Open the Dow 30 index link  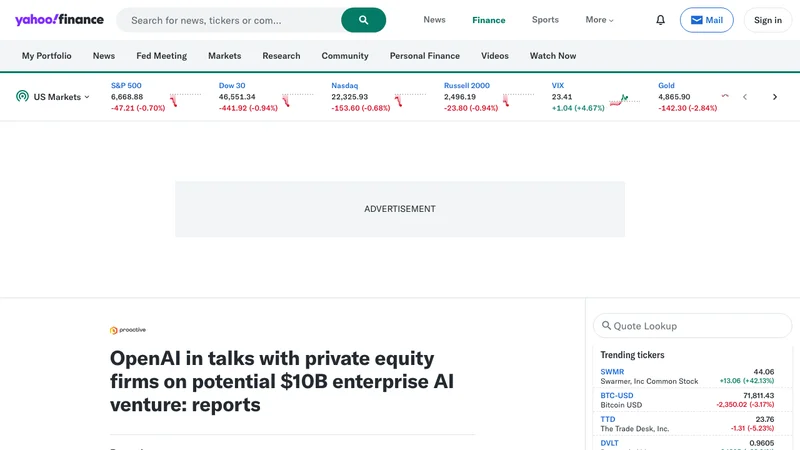coord(232,85)
